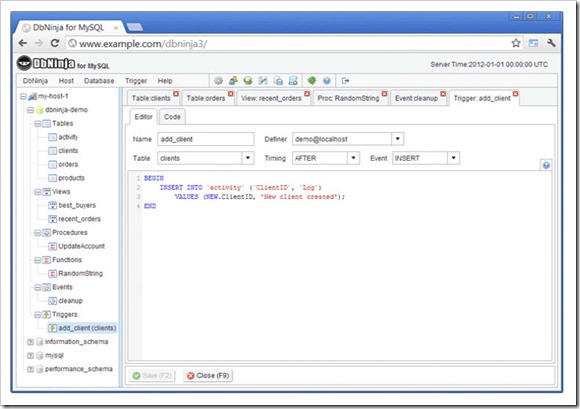
Task: Collapse the Tables tree node
Action: point(37,124)
